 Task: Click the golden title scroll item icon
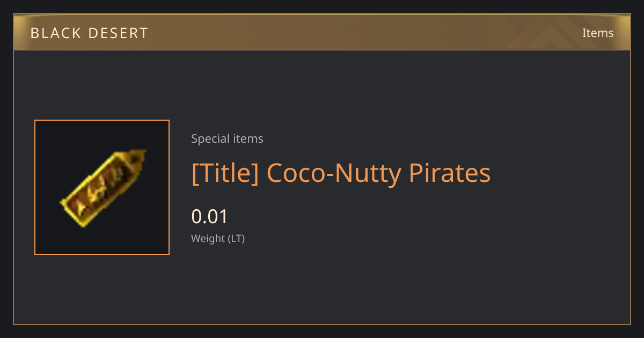103,187
